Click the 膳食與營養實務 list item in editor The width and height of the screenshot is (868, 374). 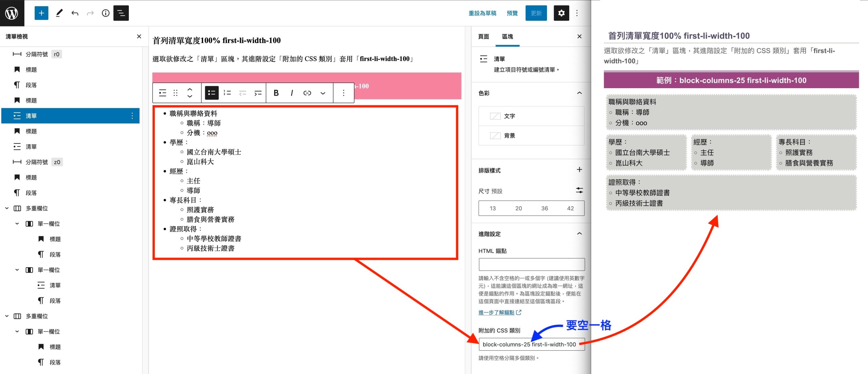click(x=211, y=219)
